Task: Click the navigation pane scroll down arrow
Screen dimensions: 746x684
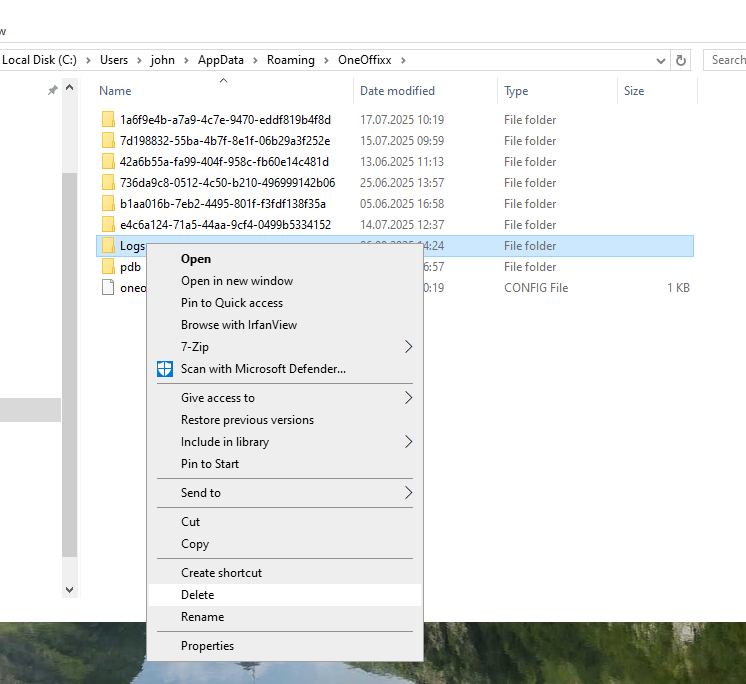Action: coord(69,590)
